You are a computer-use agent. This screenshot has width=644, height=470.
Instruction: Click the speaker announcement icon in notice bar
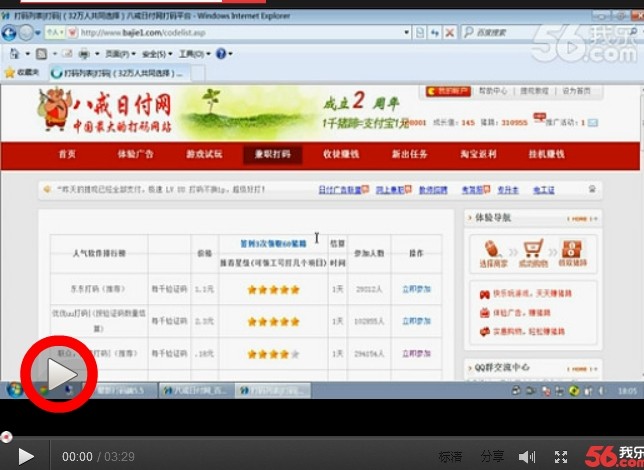click(48, 189)
